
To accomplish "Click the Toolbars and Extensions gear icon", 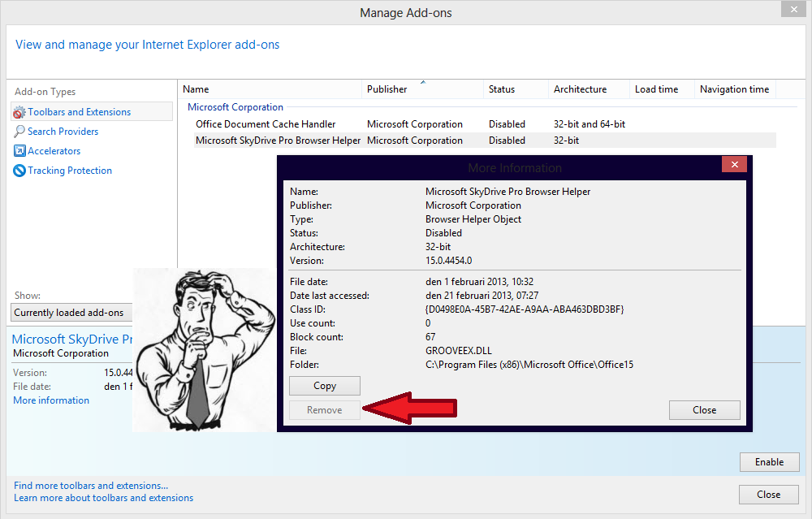I will (x=19, y=112).
